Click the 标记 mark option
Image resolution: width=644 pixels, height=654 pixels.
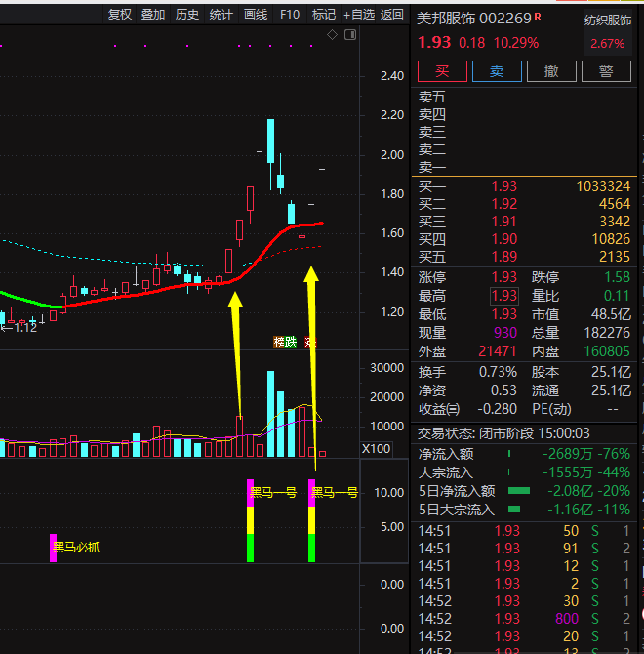(x=324, y=15)
